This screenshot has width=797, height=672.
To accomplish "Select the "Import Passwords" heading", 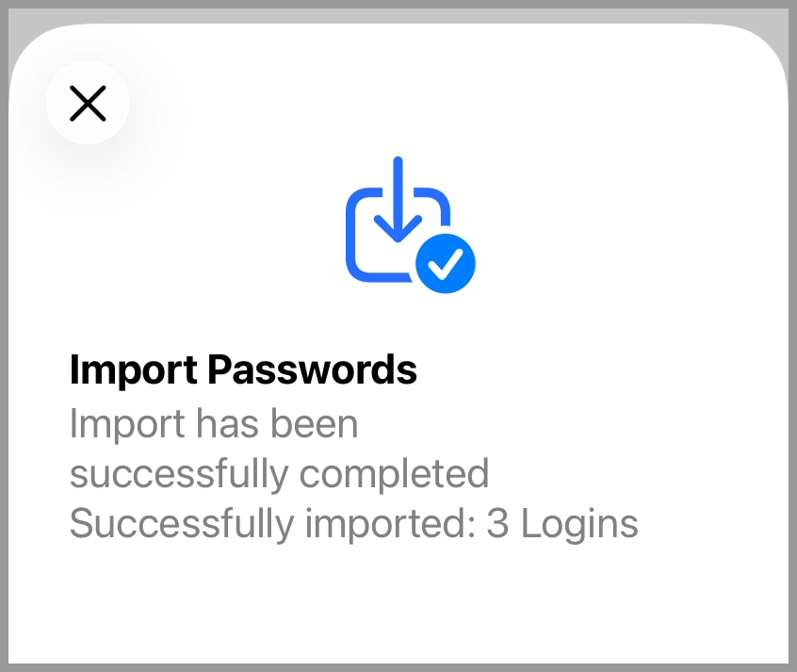I will coord(243,370).
